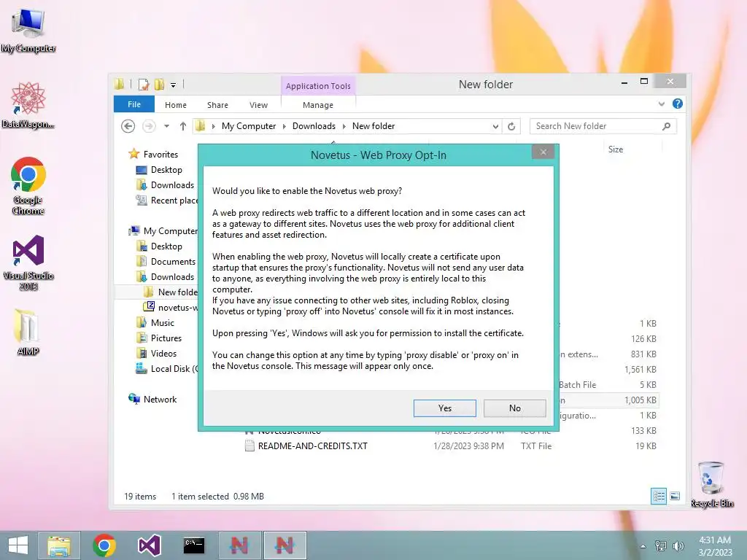Select the Application Tools contextual tab
747x560 pixels.
318,86
